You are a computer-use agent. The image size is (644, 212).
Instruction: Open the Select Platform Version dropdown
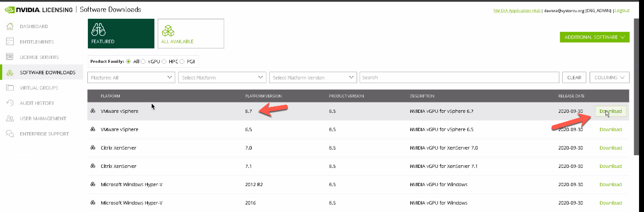[x=313, y=78]
